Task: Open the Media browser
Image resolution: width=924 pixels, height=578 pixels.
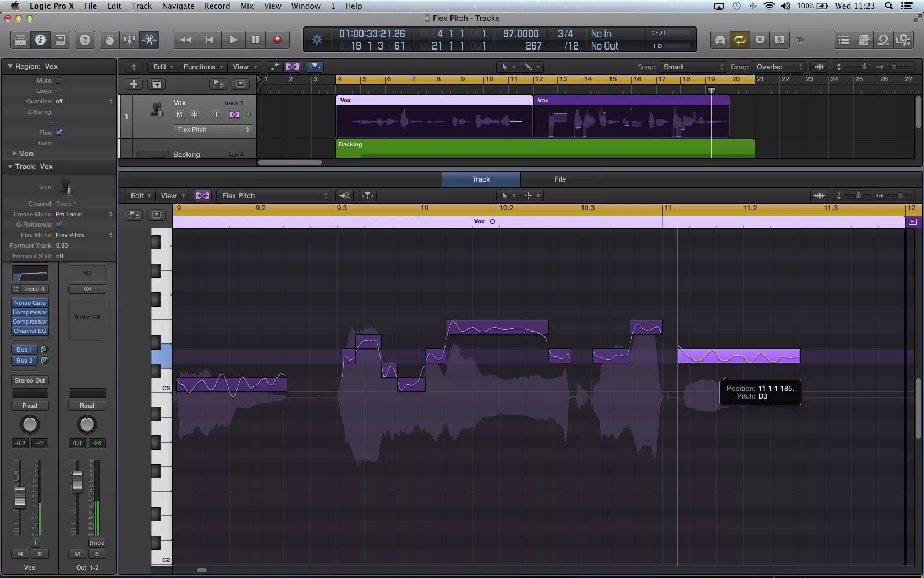Action: tap(903, 40)
